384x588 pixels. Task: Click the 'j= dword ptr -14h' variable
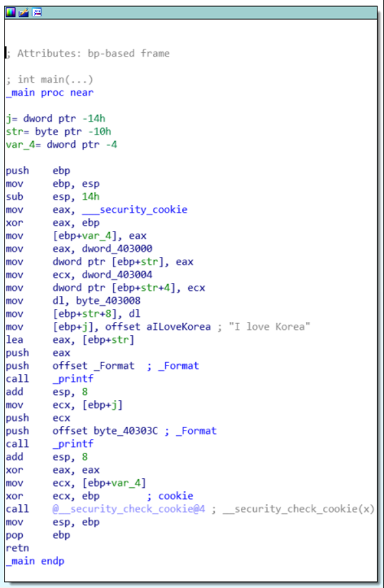pyautogui.click(x=55, y=118)
